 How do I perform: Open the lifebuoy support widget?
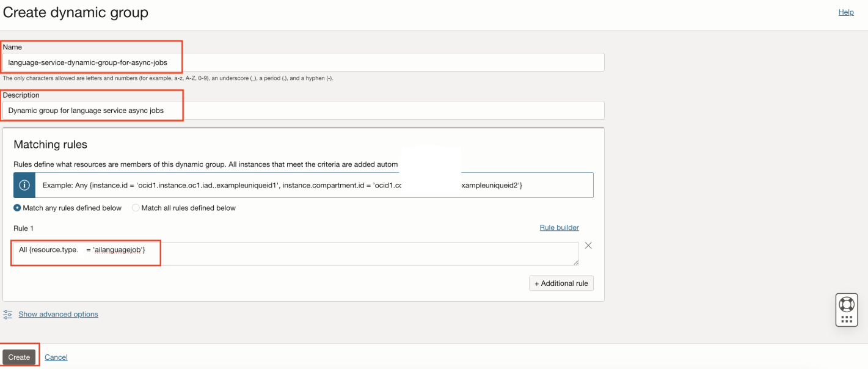pyautogui.click(x=847, y=304)
